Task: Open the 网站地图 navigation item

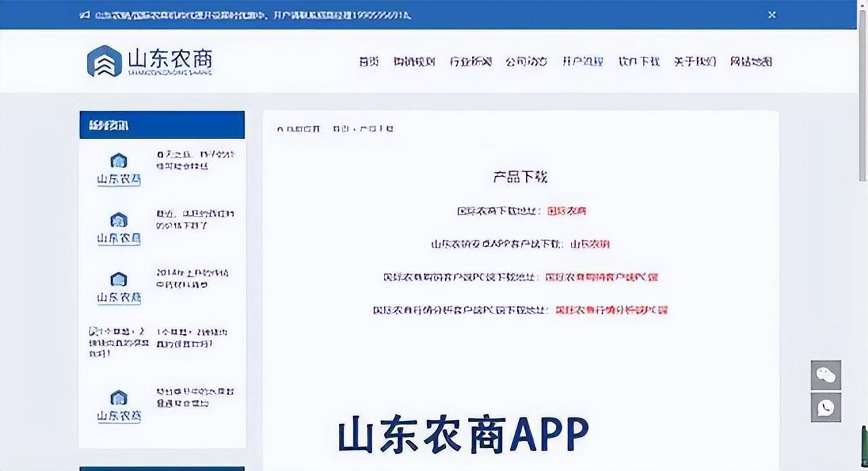Action: (x=751, y=61)
